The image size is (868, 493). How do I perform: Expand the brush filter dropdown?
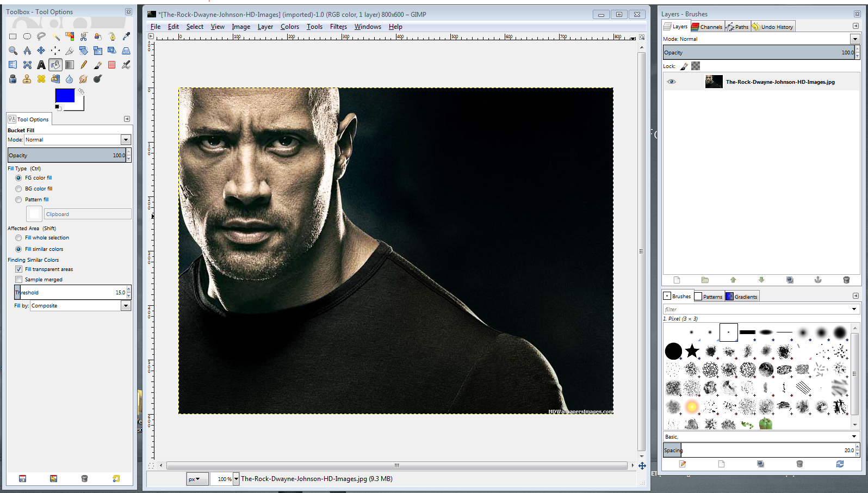854,309
